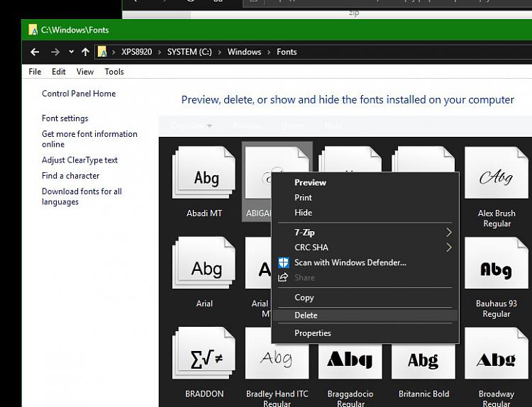Click the Windows Defender shield icon
The height and width of the screenshot is (407, 532).
click(x=284, y=262)
